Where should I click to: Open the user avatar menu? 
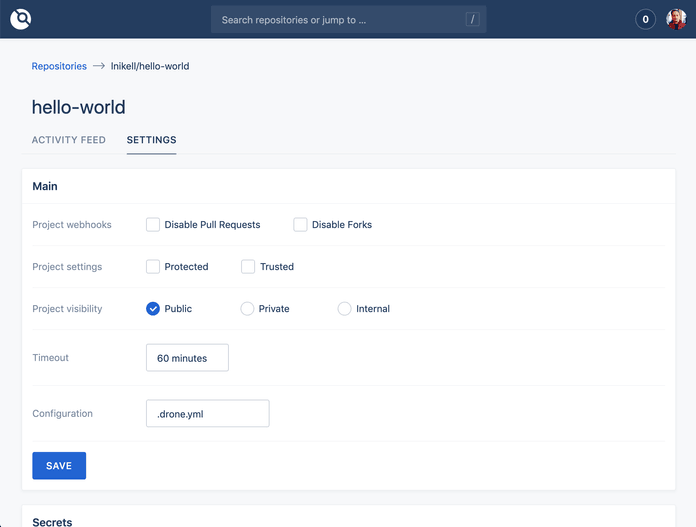(x=676, y=19)
